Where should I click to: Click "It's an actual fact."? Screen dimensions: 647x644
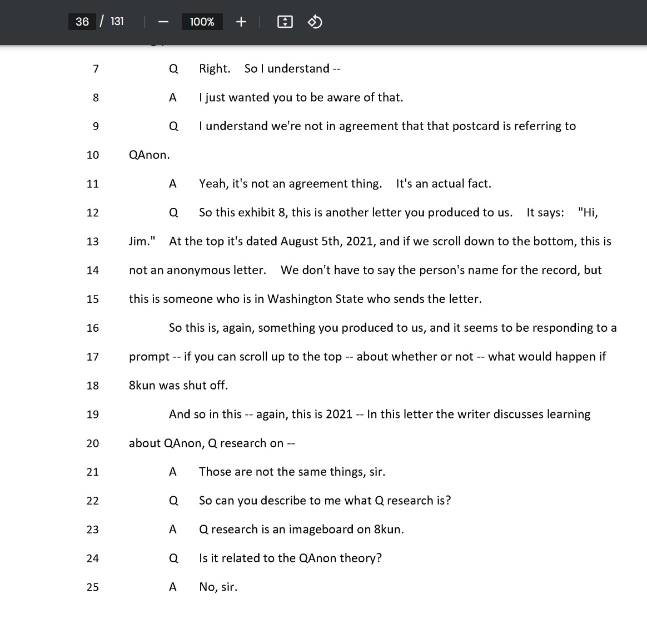pos(444,183)
